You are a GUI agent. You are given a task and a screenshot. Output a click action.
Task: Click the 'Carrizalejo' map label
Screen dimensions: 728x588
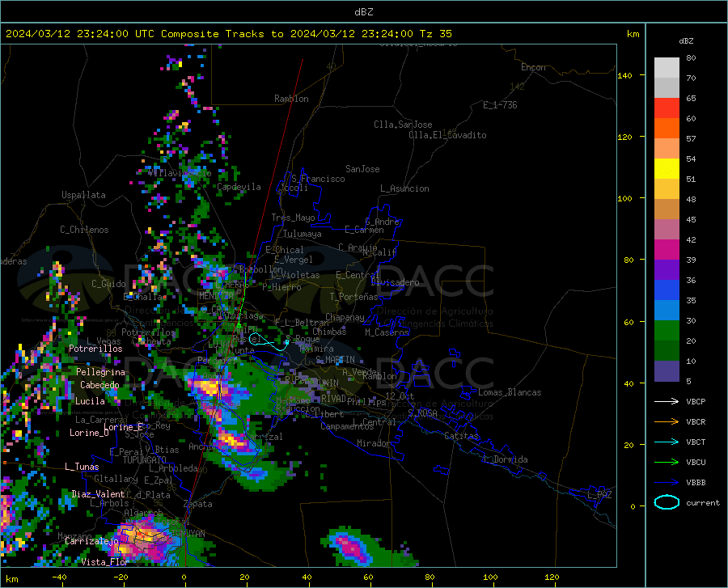click(x=92, y=541)
